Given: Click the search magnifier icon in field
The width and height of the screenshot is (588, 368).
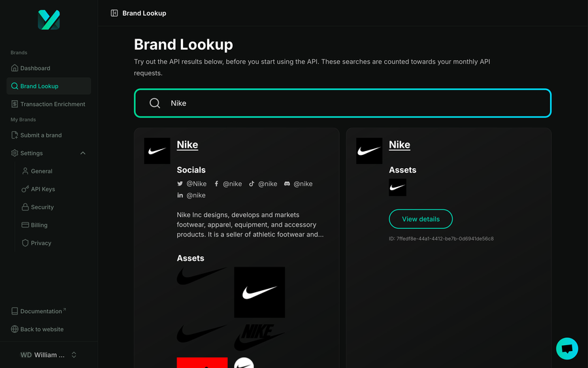Looking at the screenshot, I should coord(154,103).
